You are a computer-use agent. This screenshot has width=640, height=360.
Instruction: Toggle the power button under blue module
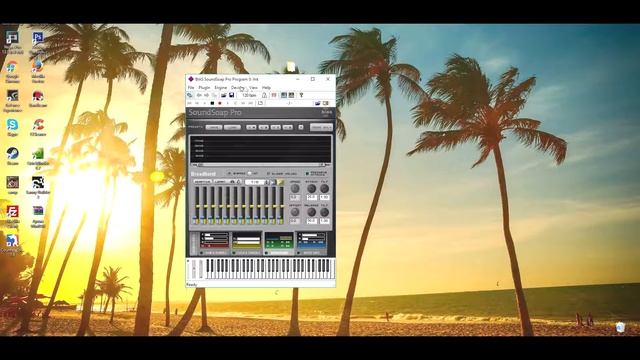(298, 253)
